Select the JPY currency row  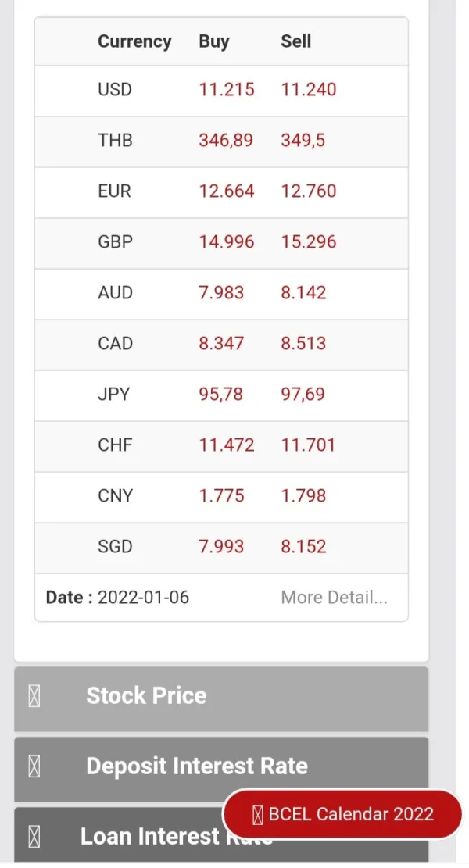[x=115, y=395]
